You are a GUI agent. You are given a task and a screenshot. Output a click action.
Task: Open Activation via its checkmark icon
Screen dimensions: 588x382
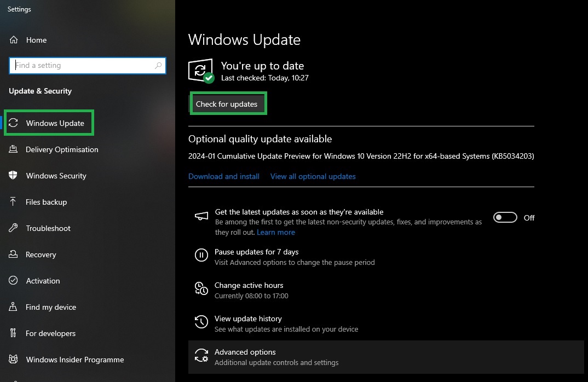(13, 280)
